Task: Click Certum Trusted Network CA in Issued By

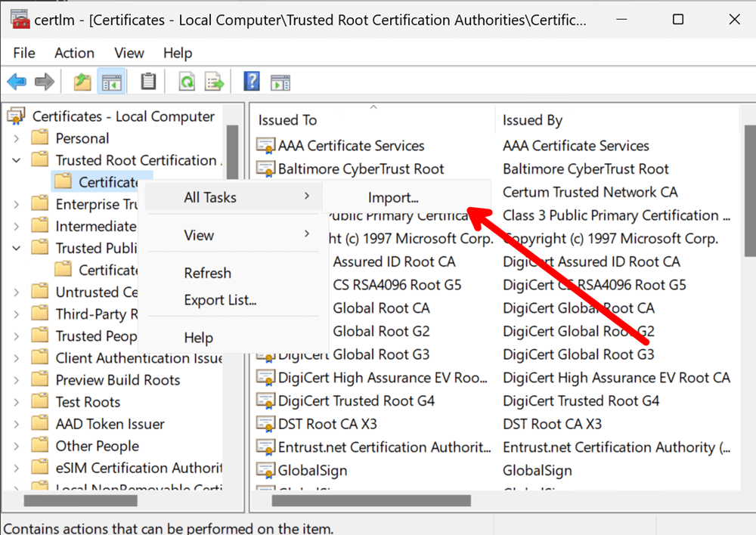Action: pos(590,192)
